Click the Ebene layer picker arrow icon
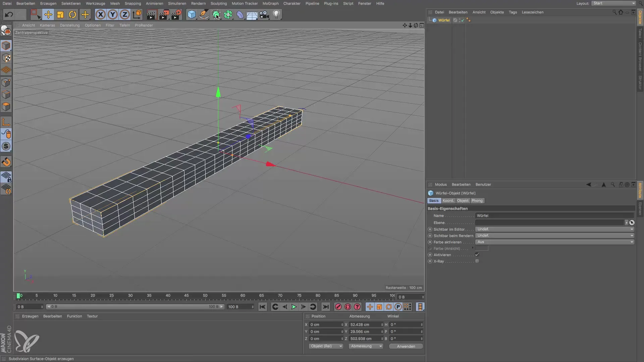Viewport: 644px width, 362px height. pyautogui.click(x=632, y=223)
